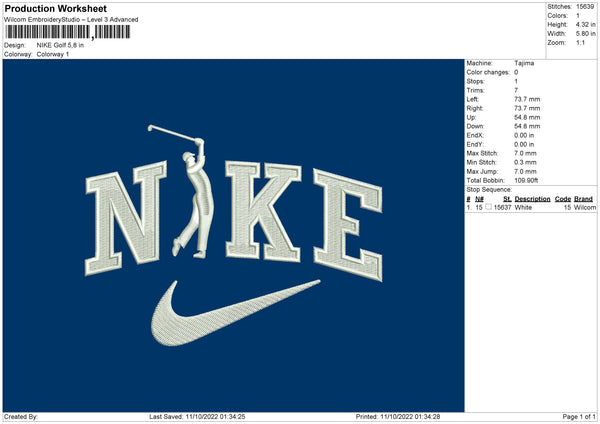
Task: Click the "St." column header
Action: coord(507,199)
